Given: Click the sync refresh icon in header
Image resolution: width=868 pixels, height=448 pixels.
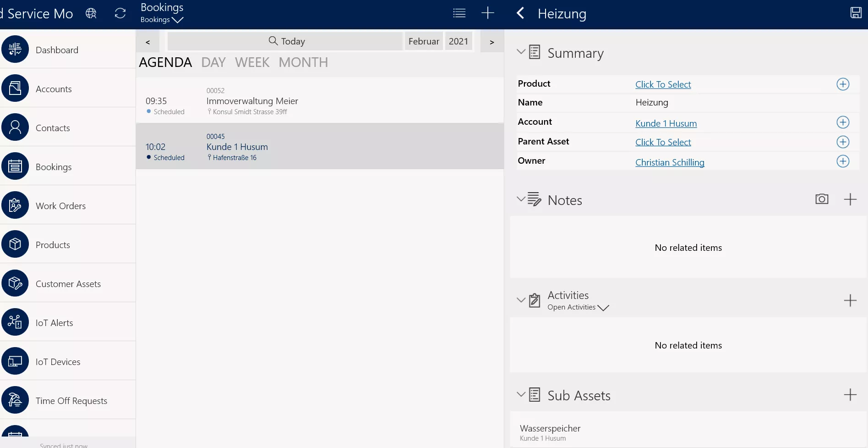Looking at the screenshot, I should [120, 14].
